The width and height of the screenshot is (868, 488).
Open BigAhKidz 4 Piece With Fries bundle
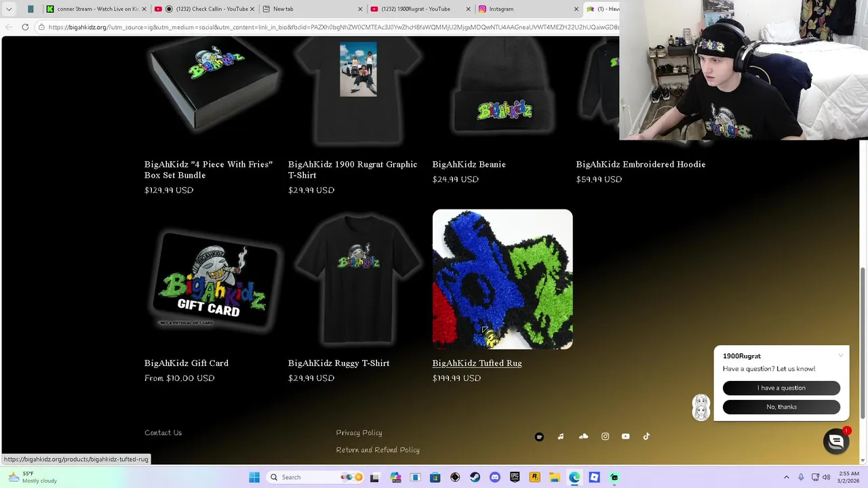[x=208, y=169]
